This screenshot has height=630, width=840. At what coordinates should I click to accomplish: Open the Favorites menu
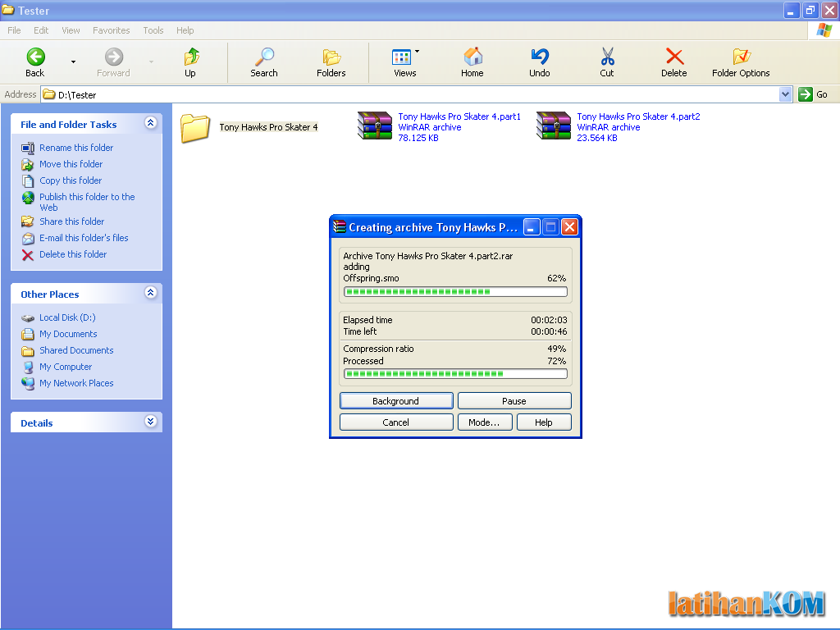point(112,30)
